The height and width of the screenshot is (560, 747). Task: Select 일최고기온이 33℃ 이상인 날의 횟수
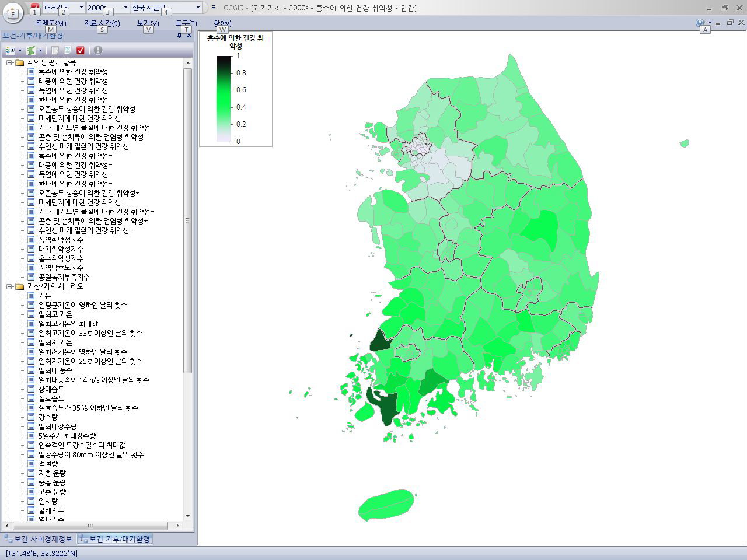point(90,333)
